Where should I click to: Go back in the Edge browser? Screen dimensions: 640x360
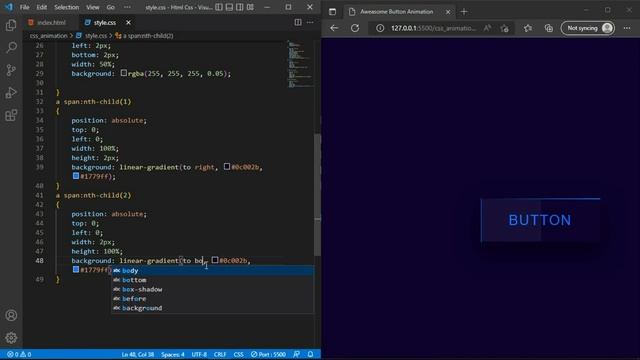click(334, 28)
